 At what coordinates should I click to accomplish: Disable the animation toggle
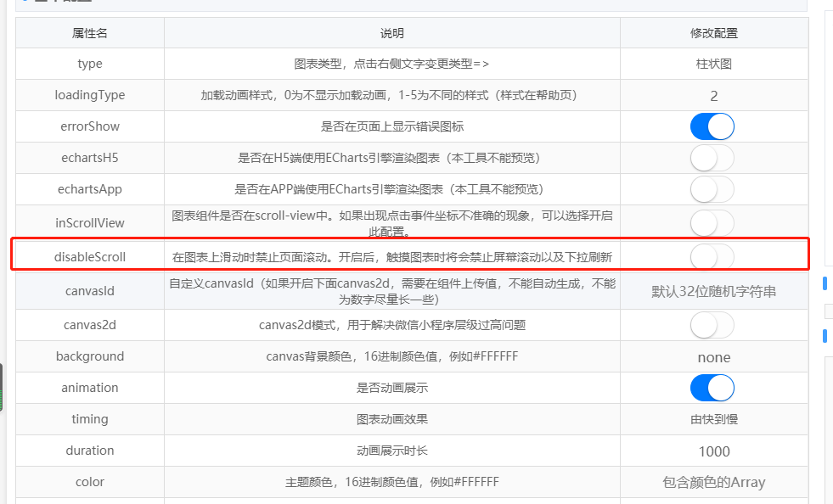[x=712, y=388]
